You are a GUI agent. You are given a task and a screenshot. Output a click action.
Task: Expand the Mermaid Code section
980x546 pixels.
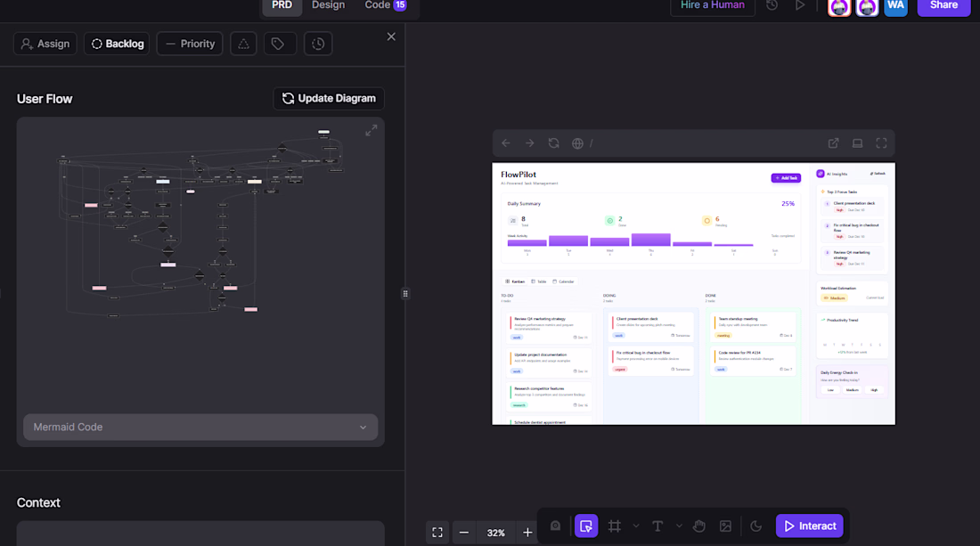[x=200, y=428]
